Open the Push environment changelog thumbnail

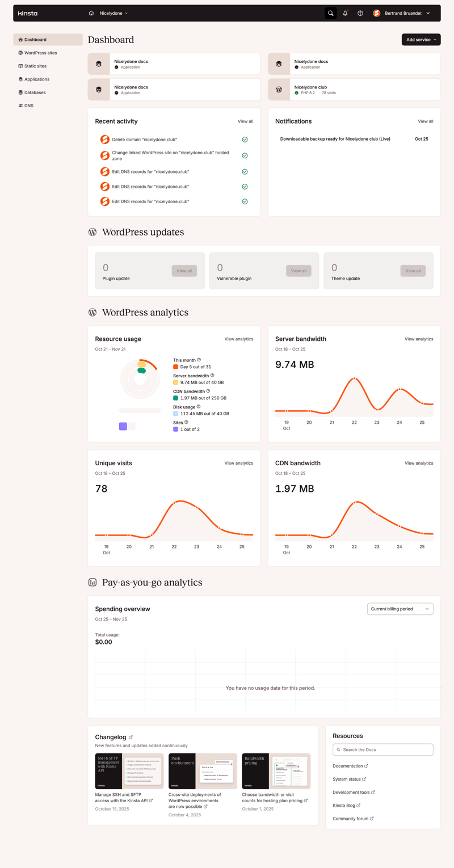point(202,770)
